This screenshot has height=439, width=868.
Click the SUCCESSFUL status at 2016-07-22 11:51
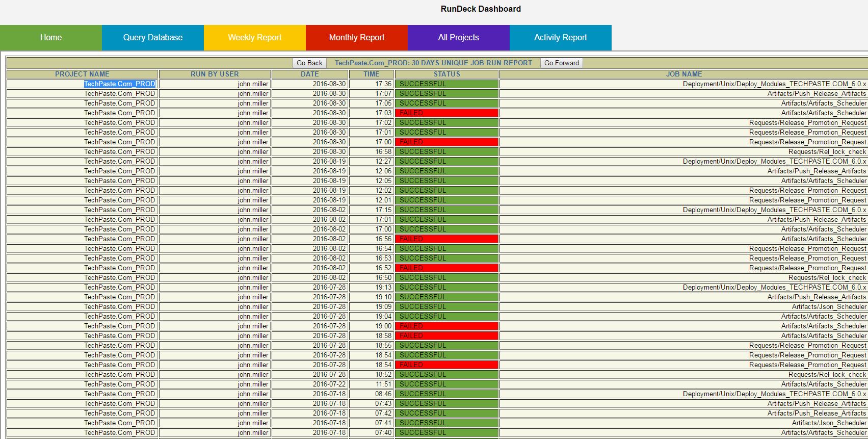[446, 384]
